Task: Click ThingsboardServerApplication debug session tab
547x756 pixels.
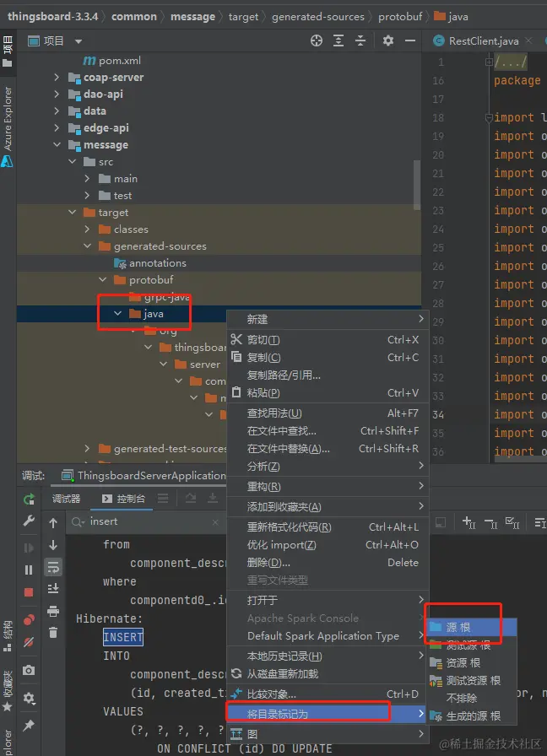Action: [144, 475]
